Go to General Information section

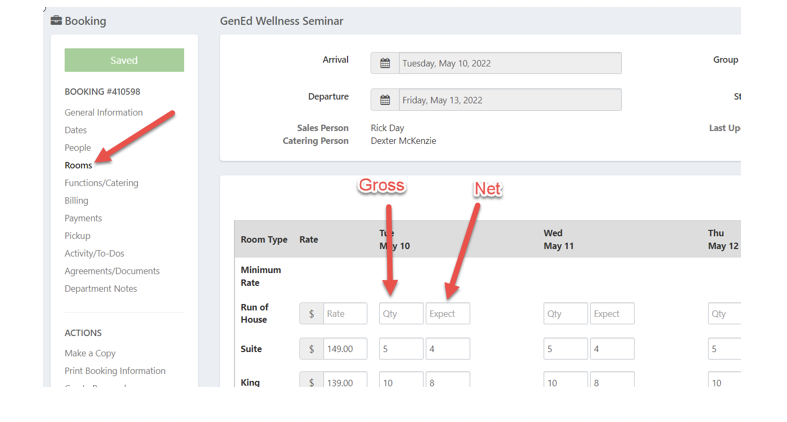click(103, 112)
